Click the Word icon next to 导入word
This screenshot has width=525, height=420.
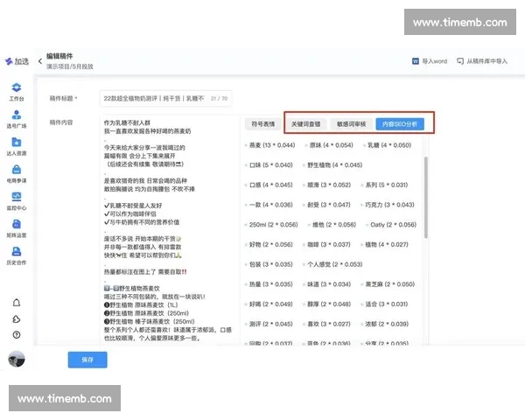tap(415, 61)
